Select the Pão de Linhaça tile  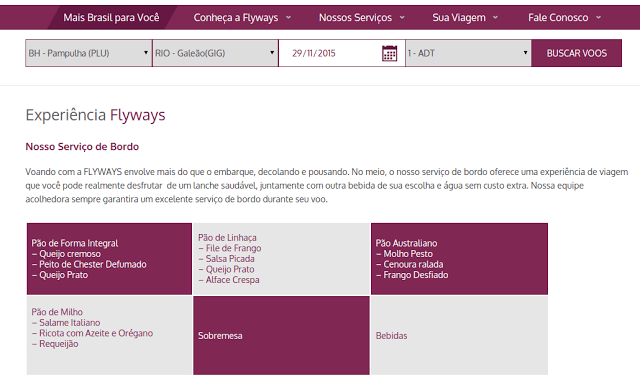click(281, 259)
